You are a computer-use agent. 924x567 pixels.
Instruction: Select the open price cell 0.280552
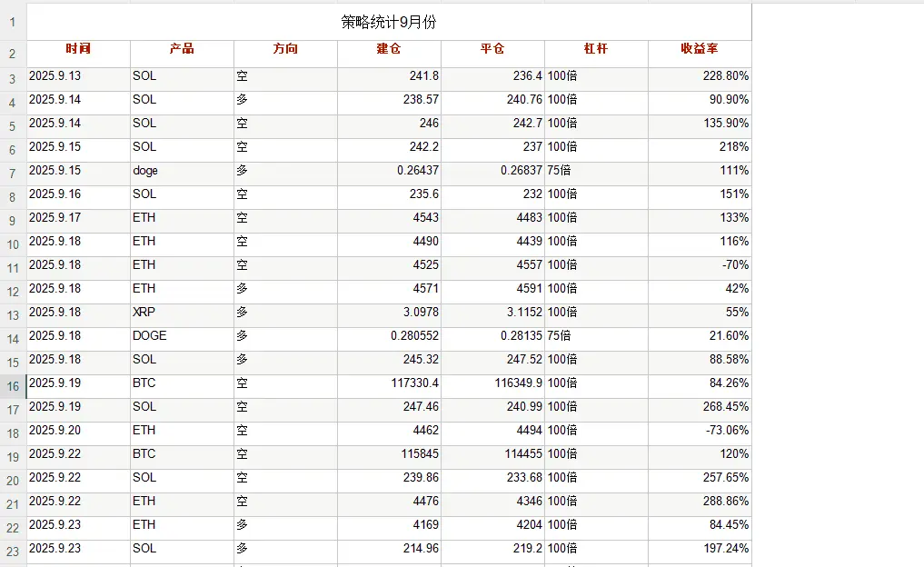[x=390, y=339]
